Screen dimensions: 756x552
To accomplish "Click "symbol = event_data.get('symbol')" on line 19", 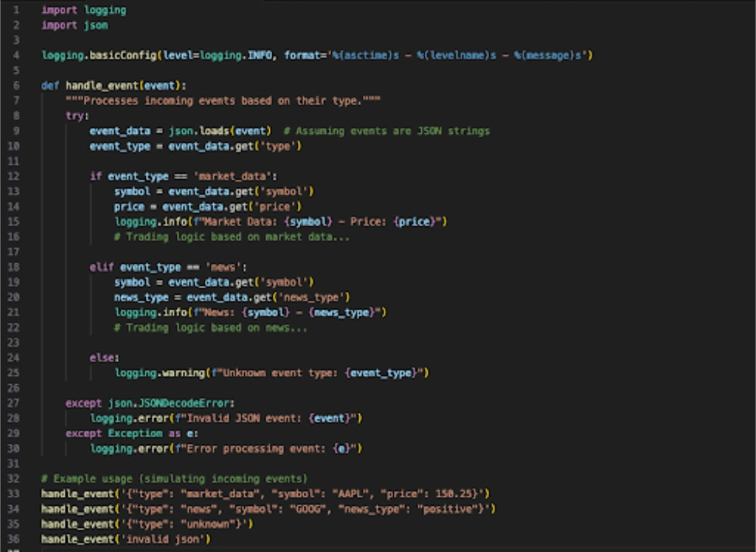I will click(214, 282).
